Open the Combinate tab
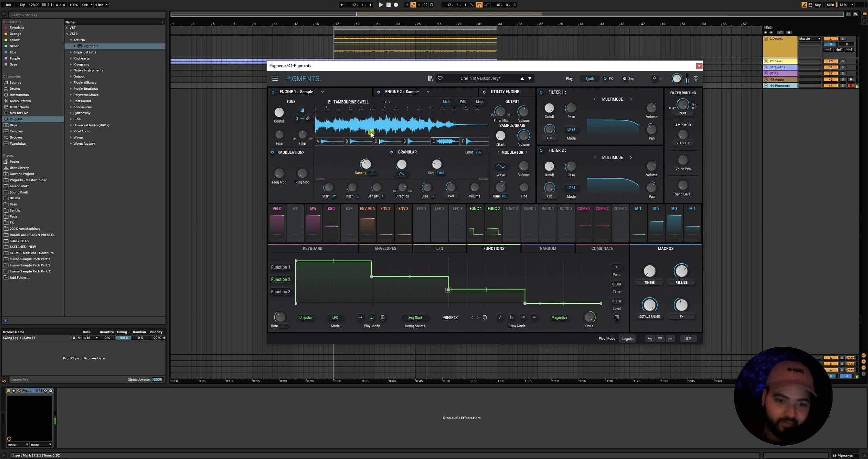Screen dimensions: 868x459 602,249
